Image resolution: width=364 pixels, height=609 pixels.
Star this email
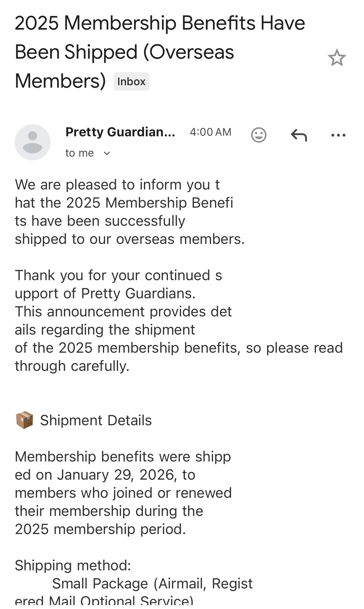pyautogui.click(x=337, y=58)
